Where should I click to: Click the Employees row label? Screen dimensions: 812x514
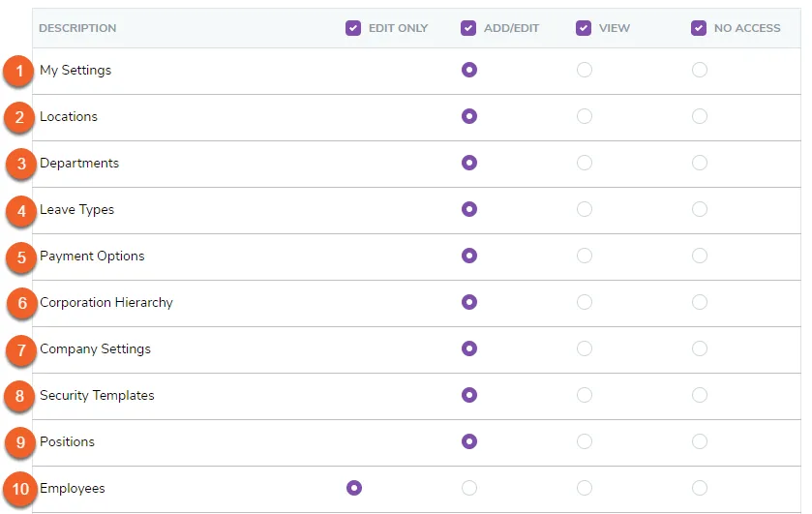[x=73, y=489]
